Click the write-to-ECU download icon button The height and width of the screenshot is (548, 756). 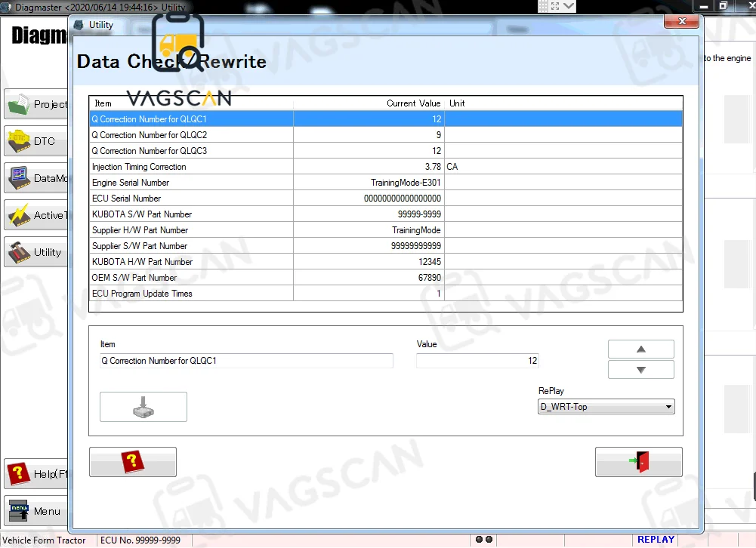(143, 407)
